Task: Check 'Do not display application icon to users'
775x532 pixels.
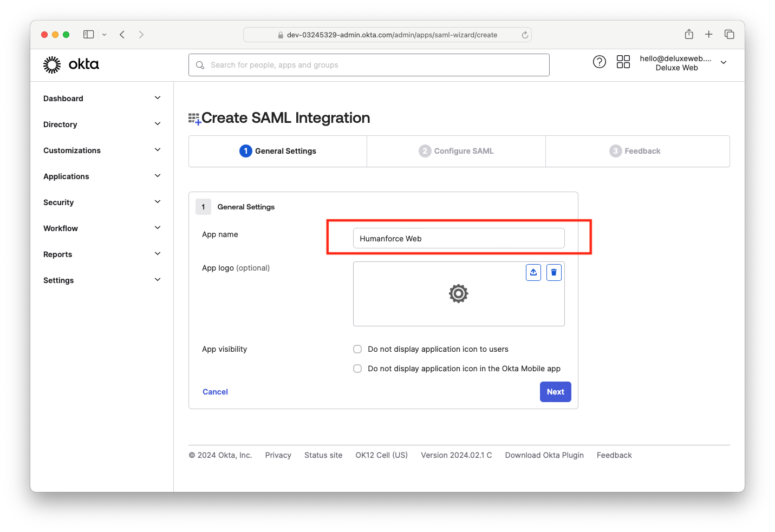Action: pos(357,349)
